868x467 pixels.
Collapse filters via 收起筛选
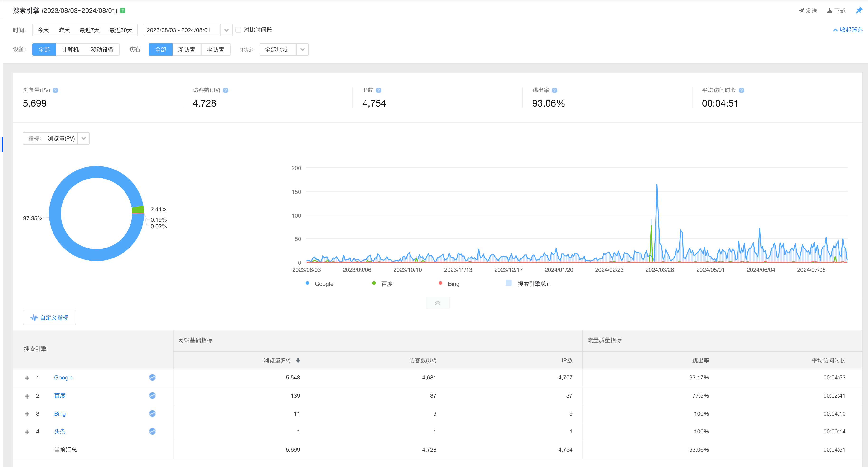(x=848, y=30)
